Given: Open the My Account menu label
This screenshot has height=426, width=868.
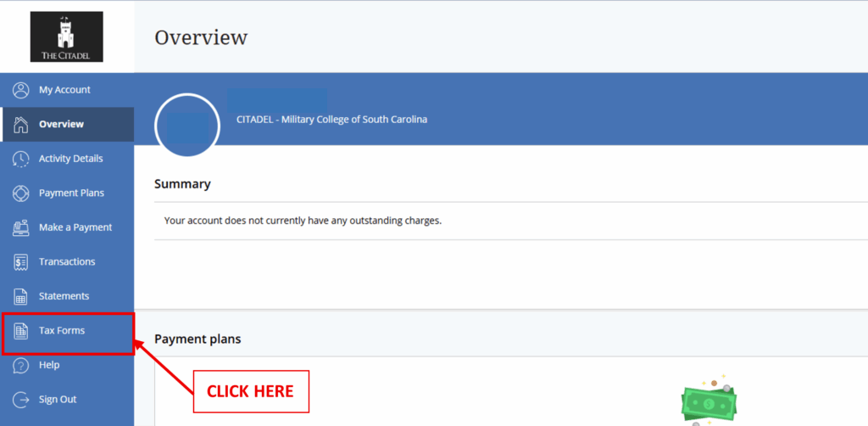Looking at the screenshot, I should coord(64,90).
